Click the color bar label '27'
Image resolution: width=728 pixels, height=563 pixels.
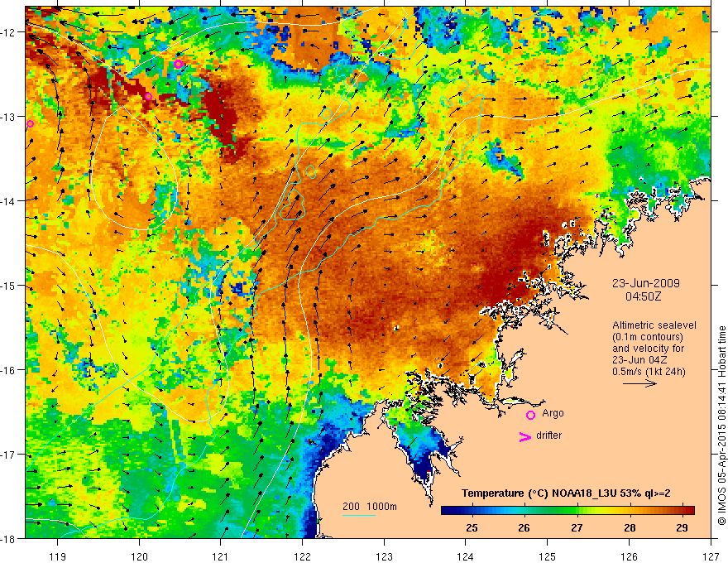coord(577,527)
